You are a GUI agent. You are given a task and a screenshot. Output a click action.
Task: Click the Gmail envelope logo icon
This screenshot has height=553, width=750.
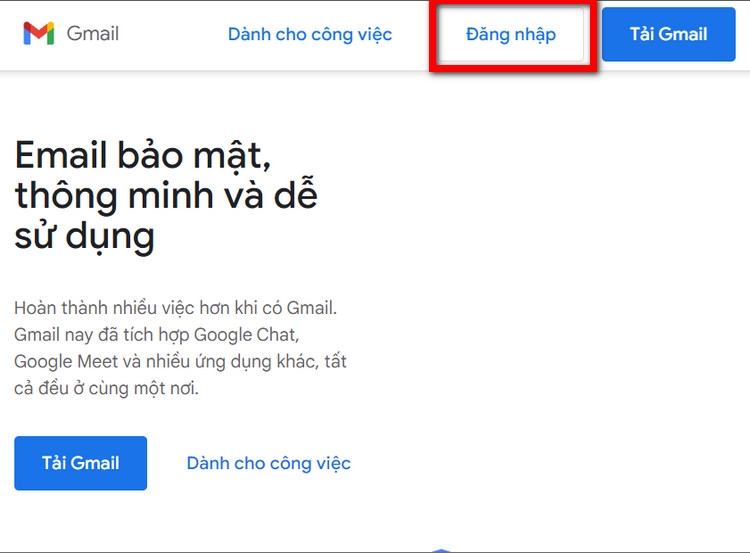pos(39,33)
